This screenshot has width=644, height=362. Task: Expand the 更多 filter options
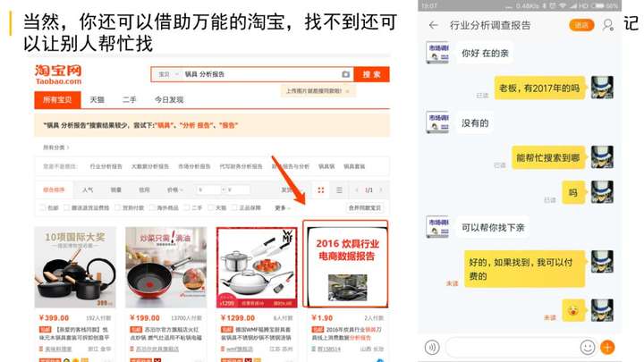[283, 208]
